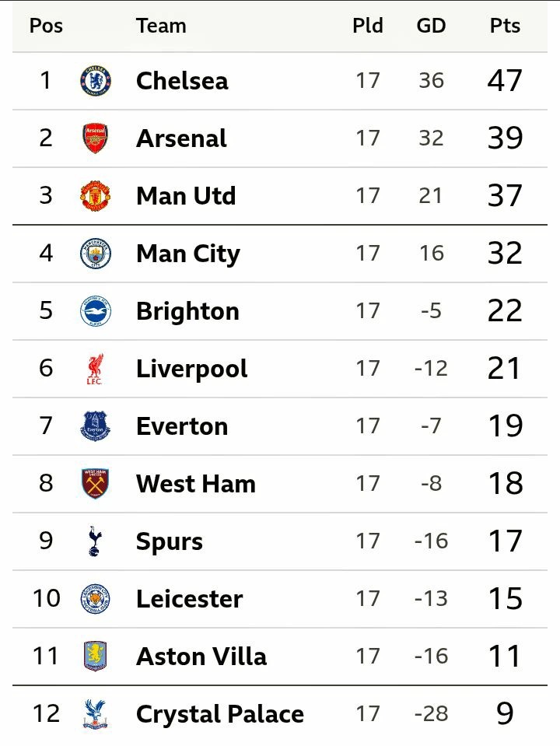This screenshot has height=746, width=560.
Task: Click the Brighton club crest
Action: tap(95, 310)
